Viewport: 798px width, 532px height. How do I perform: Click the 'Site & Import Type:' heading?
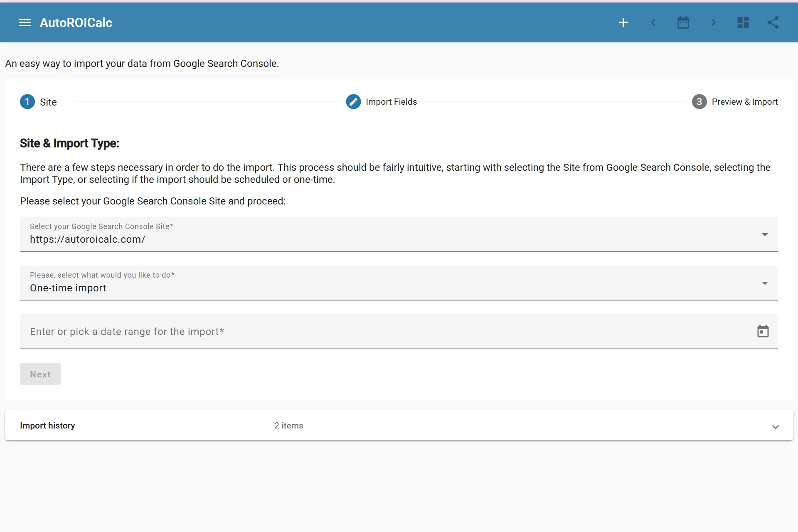click(x=69, y=143)
